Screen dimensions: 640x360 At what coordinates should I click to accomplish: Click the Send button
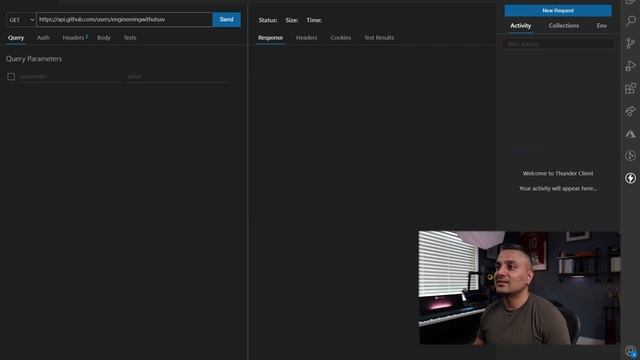pyautogui.click(x=227, y=20)
